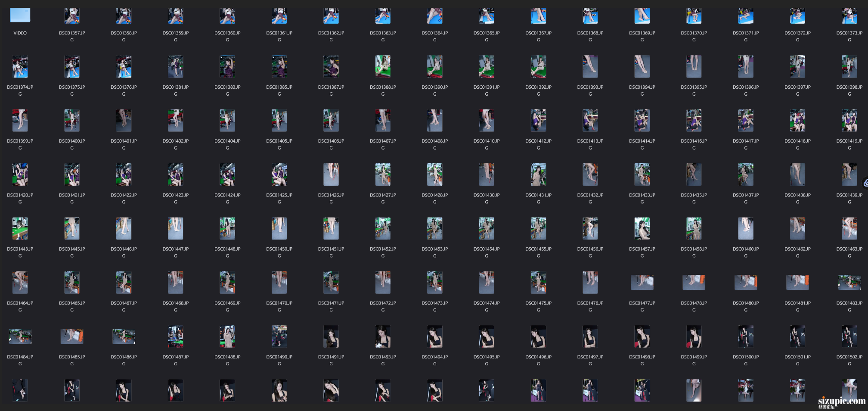
Task: Select DSC01495.JPG file
Action: point(487,336)
